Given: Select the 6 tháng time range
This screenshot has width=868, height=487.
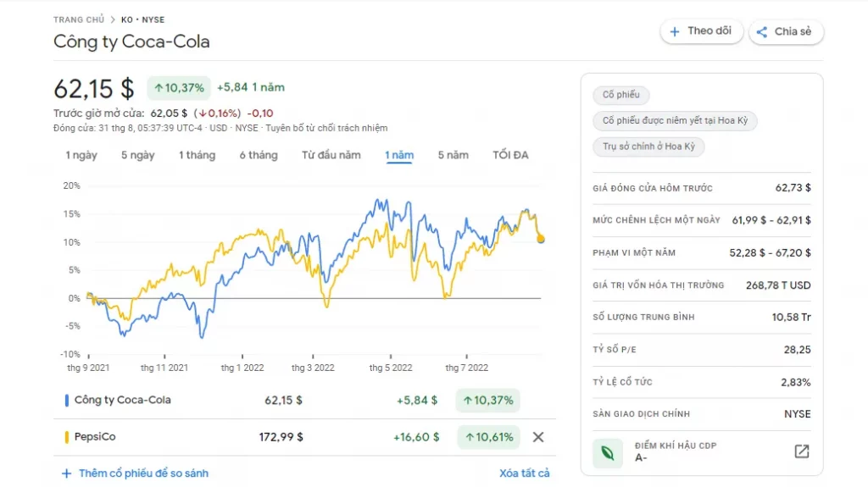Looking at the screenshot, I should point(259,156).
